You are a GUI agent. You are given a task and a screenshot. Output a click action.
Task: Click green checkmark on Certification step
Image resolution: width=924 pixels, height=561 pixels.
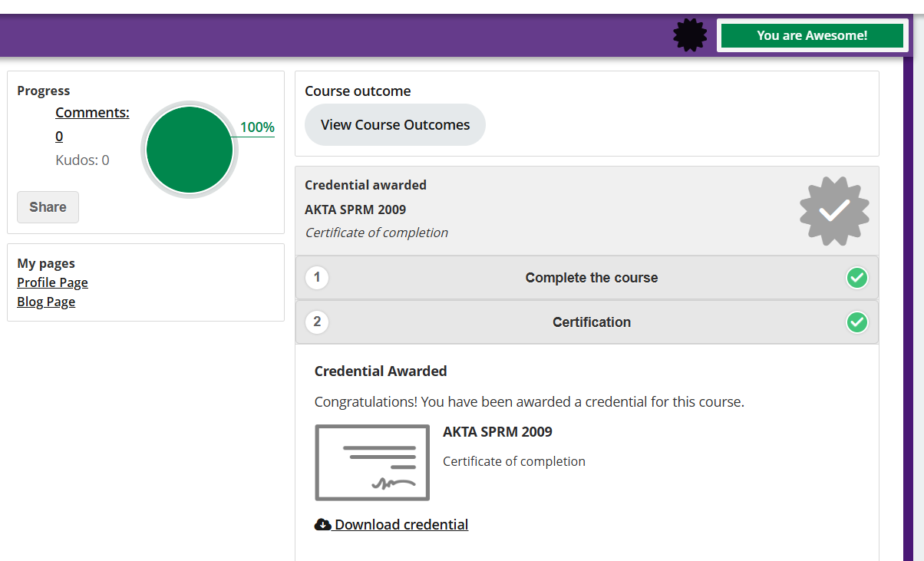click(x=856, y=322)
